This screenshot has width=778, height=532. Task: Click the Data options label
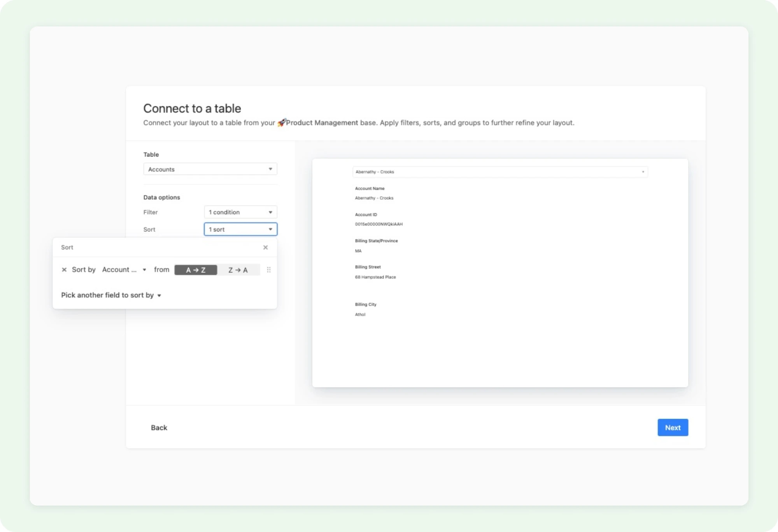point(161,197)
